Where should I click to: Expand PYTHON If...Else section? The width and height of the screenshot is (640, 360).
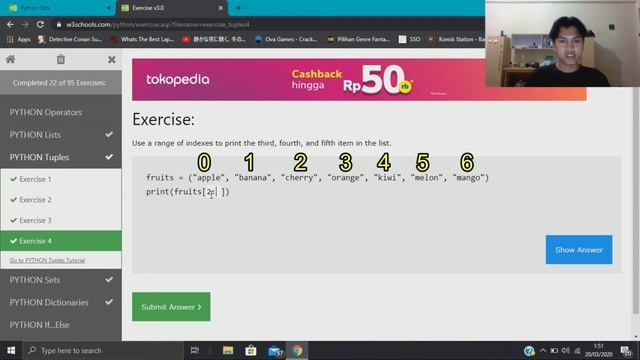click(61, 325)
